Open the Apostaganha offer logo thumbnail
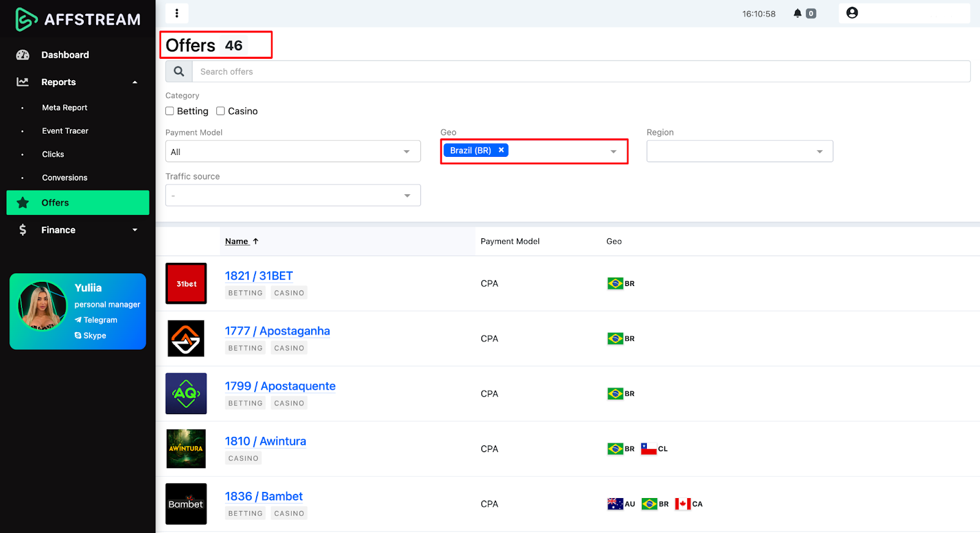The width and height of the screenshot is (980, 533). [186, 339]
